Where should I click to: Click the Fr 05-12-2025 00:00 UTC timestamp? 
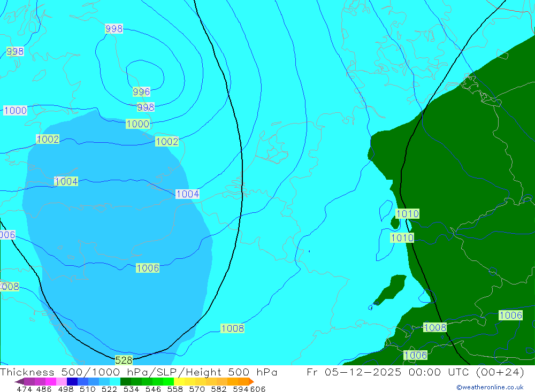tap(415, 372)
